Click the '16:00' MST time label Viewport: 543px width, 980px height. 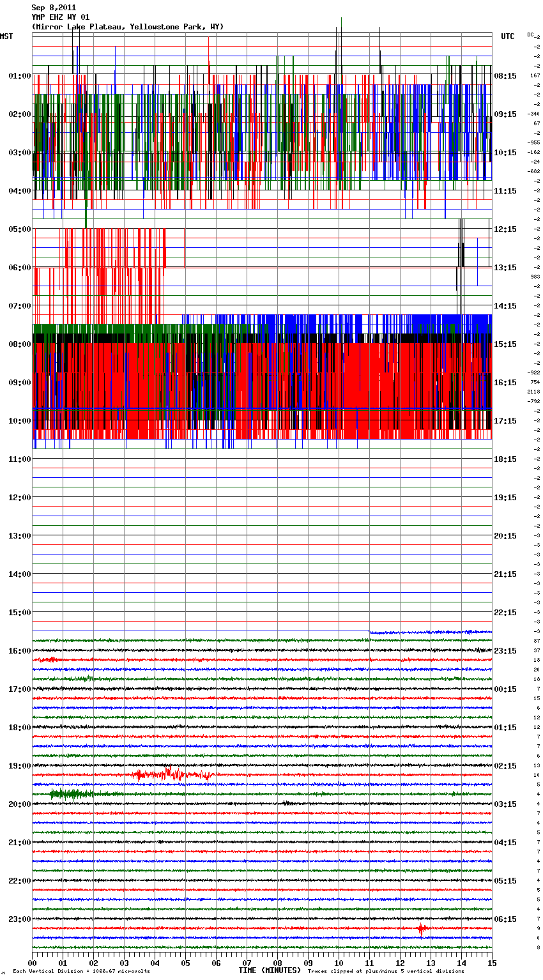coord(20,650)
